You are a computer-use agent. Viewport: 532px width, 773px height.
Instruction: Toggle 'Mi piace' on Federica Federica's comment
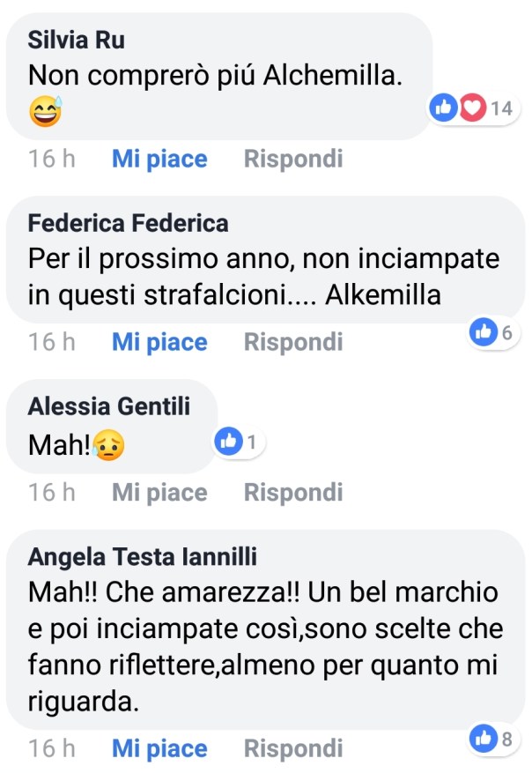159,342
